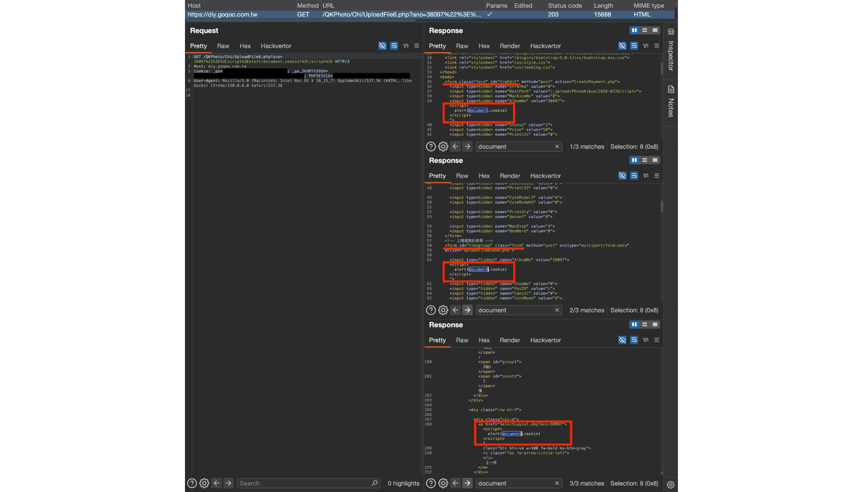The image size is (868, 492).
Task: Open search help beside '3/3 matches' bar
Action: point(431,483)
